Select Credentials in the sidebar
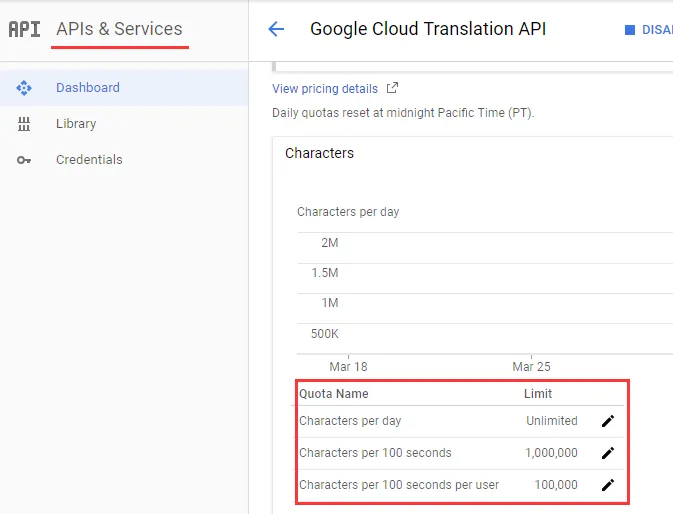The height and width of the screenshot is (514, 673). (x=89, y=160)
